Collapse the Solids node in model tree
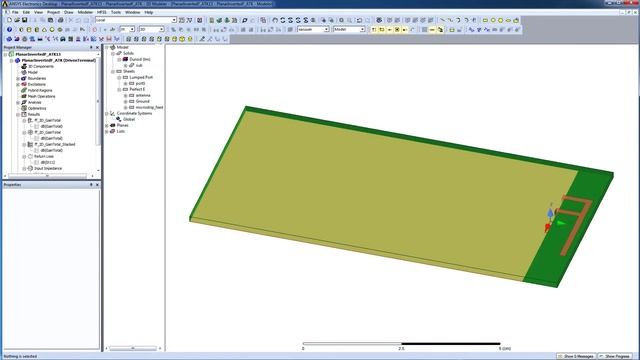The image size is (640, 360). [x=113, y=53]
